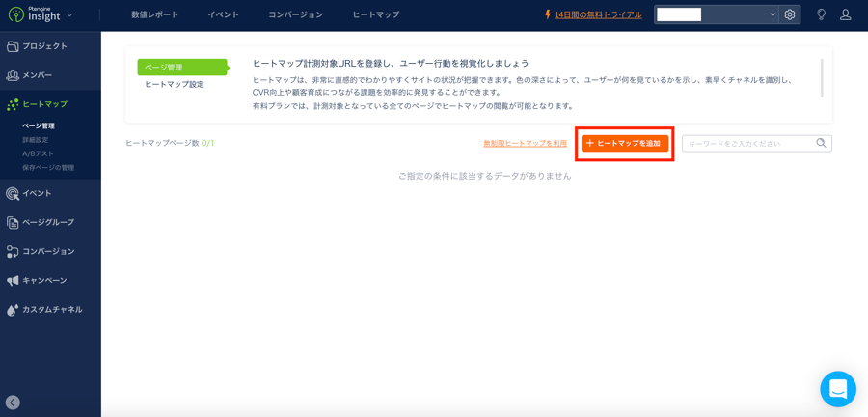Click the search magnifier icon

[821, 143]
